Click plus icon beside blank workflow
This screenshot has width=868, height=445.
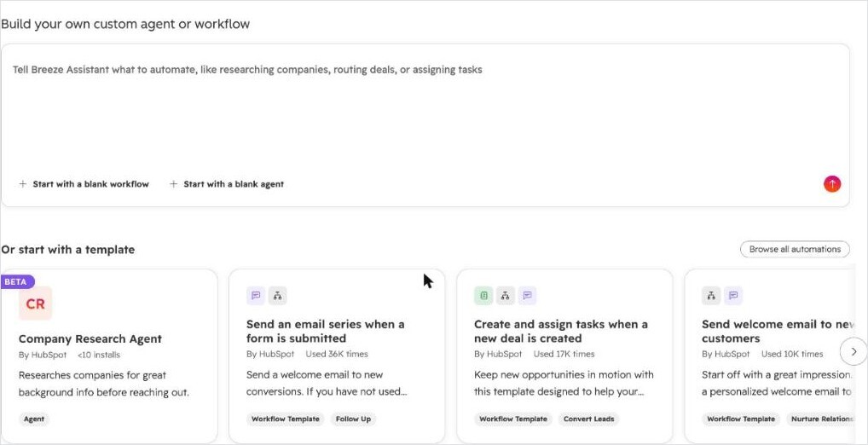pyautogui.click(x=23, y=184)
